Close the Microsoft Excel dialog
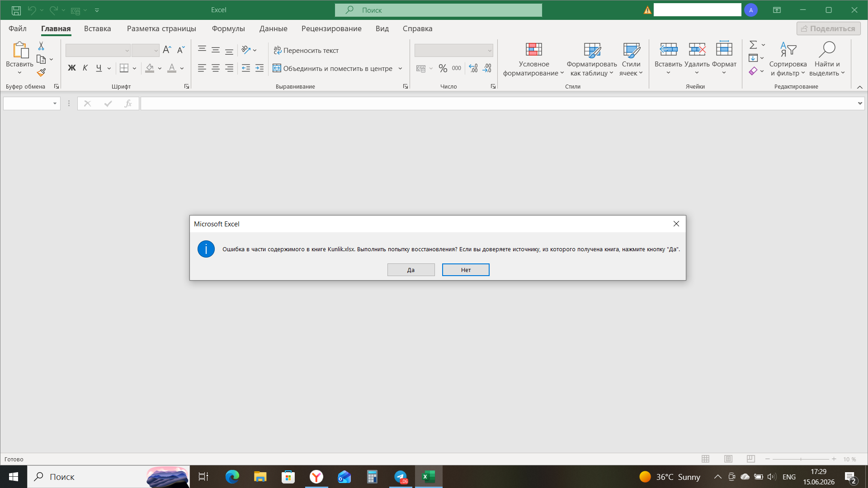The height and width of the screenshot is (488, 868). (x=676, y=224)
